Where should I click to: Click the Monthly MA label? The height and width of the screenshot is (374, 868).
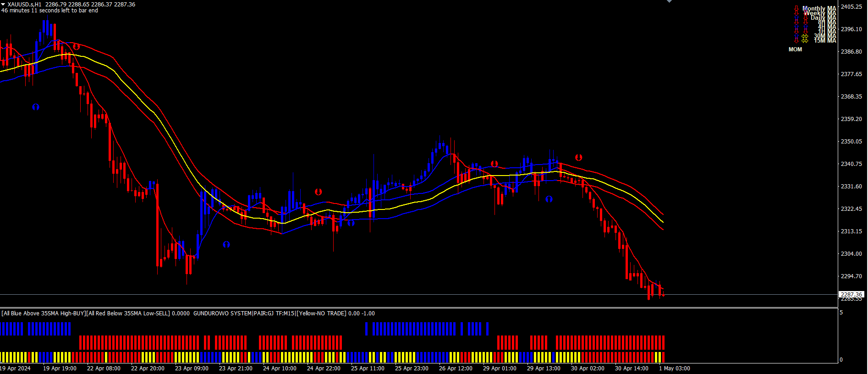[819, 8]
